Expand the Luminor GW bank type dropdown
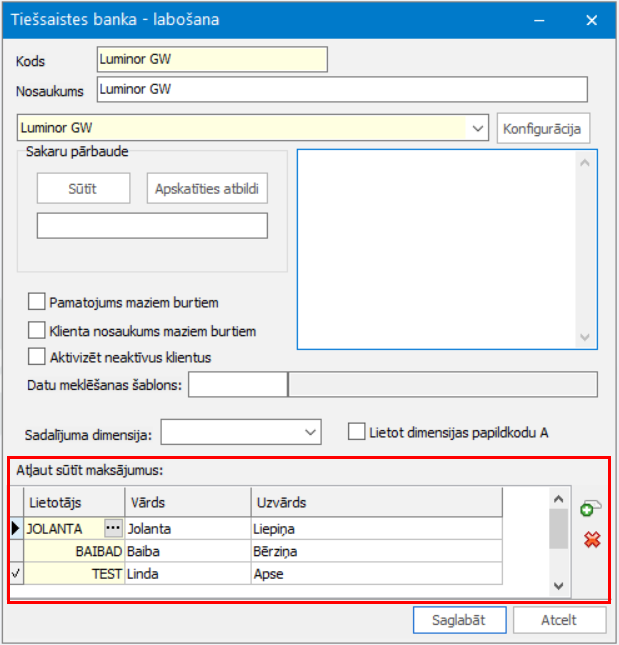The image size is (619, 645). [x=478, y=128]
